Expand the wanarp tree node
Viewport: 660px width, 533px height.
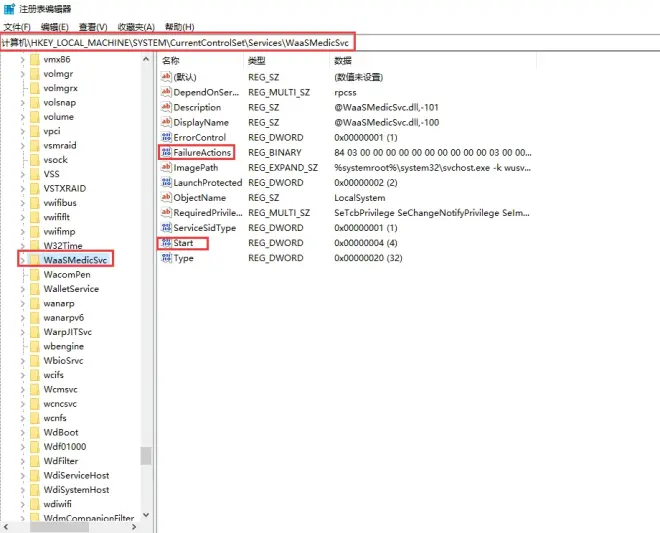(x=22, y=303)
